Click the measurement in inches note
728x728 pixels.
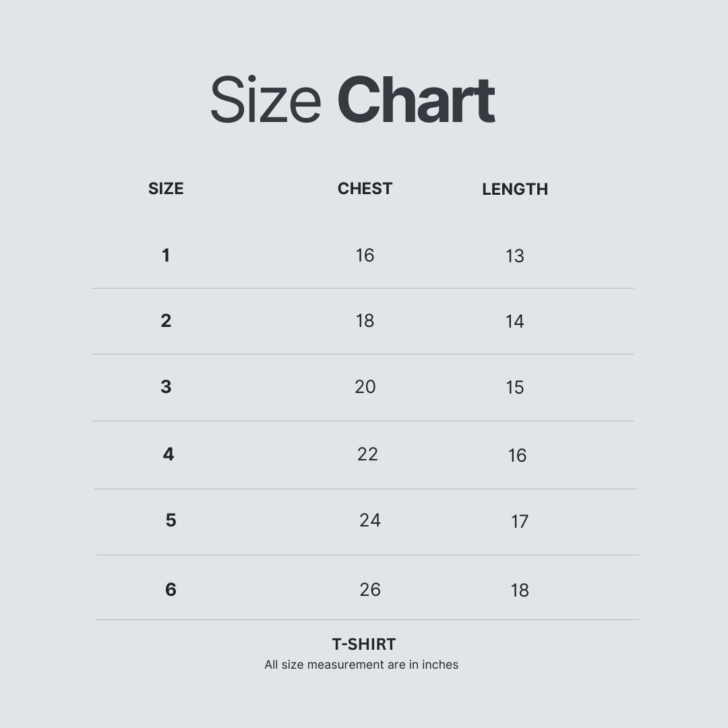pos(361,665)
